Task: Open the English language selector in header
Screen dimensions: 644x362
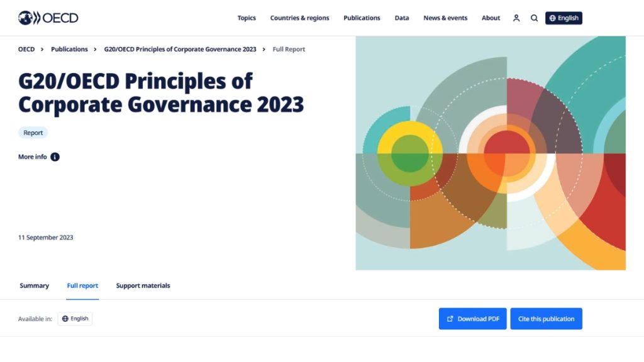Action: click(x=563, y=18)
